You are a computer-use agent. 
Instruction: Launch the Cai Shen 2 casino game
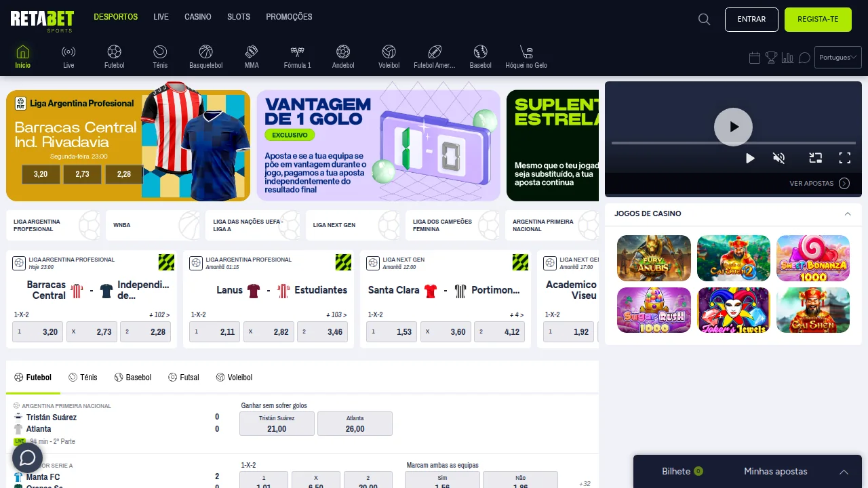tap(734, 258)
